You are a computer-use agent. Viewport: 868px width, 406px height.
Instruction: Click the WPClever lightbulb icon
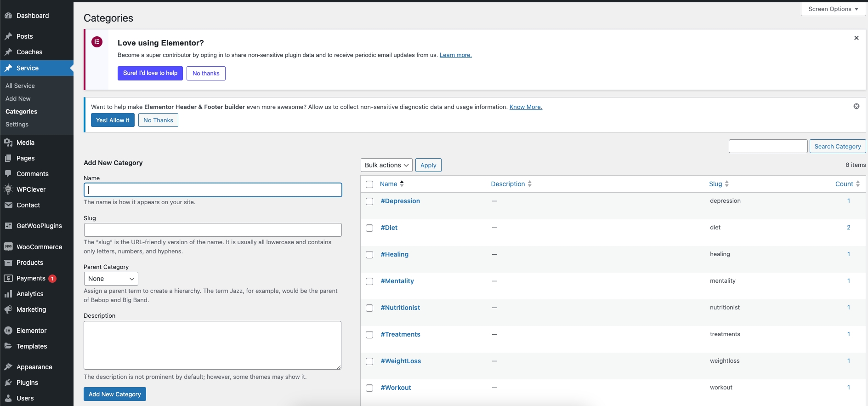click(x=8, y=189)
